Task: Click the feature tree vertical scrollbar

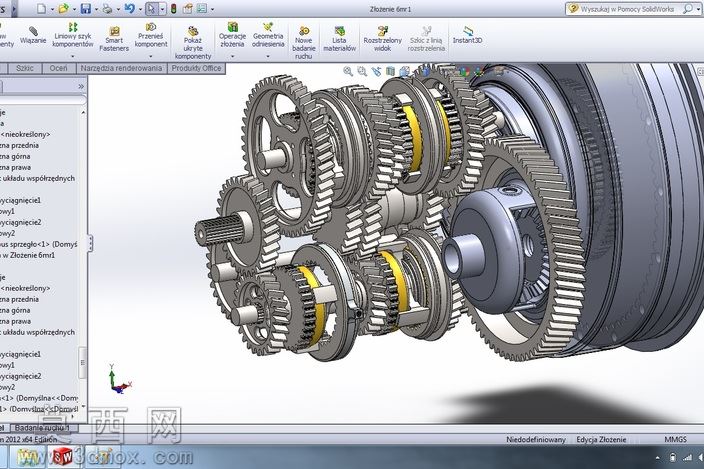Action: (x=83, y=362)
